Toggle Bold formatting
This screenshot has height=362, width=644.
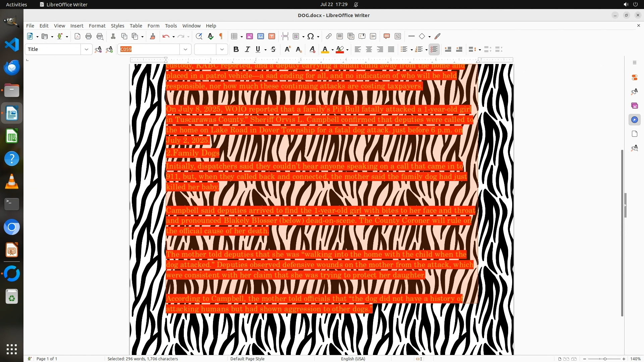tap(236, 49)
